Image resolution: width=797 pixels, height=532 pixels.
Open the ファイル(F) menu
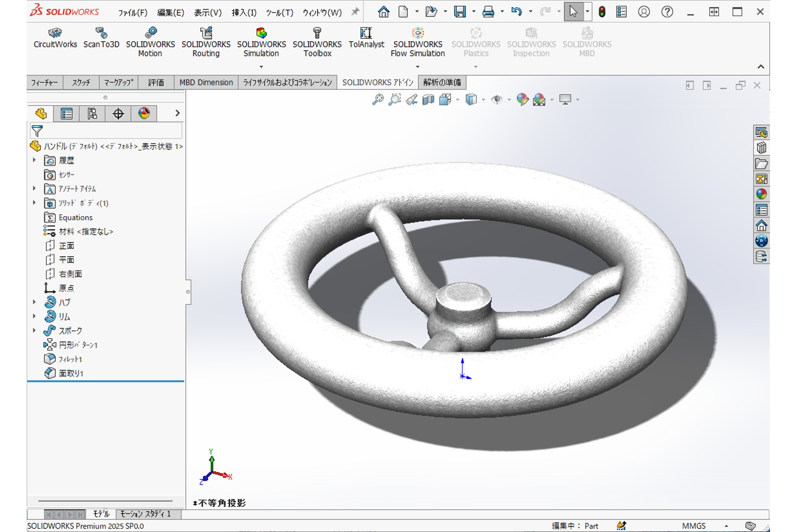pos(133,13)
